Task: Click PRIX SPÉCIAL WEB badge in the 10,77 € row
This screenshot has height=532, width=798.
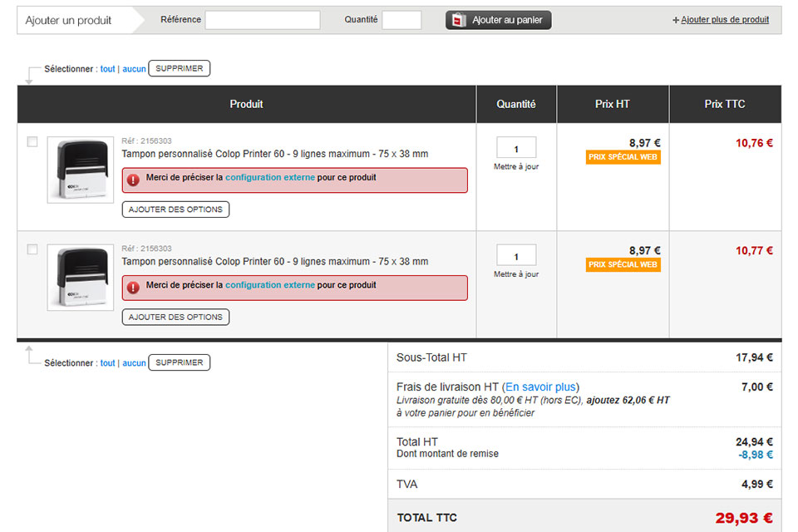Action: (x=623, y=264)
